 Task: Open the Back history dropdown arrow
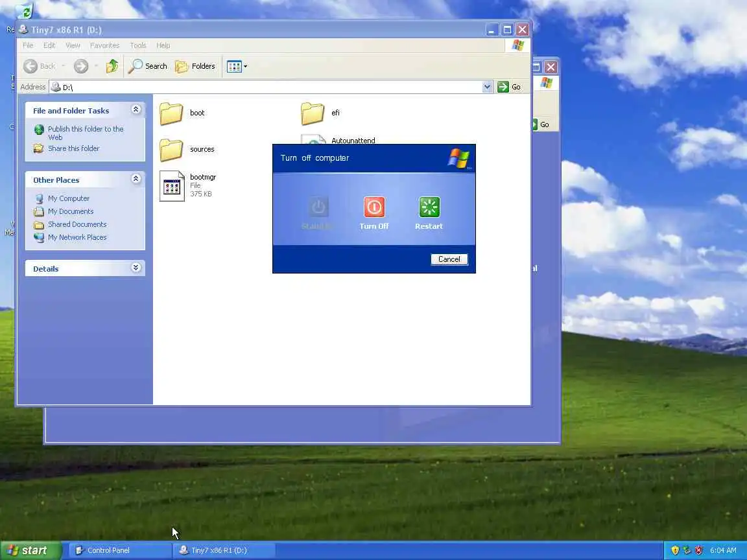click(x=64, y=66)
